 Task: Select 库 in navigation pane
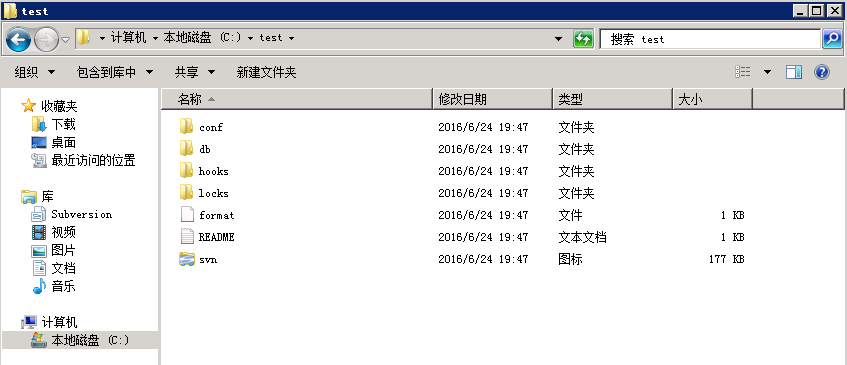tap(48, 197)
